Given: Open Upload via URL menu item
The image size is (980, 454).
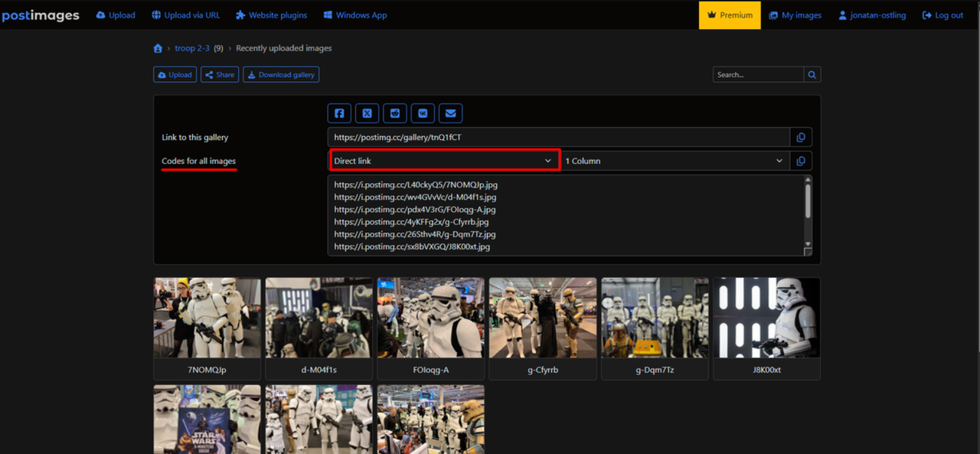Looking at the screenshot, I should (186, 15).
